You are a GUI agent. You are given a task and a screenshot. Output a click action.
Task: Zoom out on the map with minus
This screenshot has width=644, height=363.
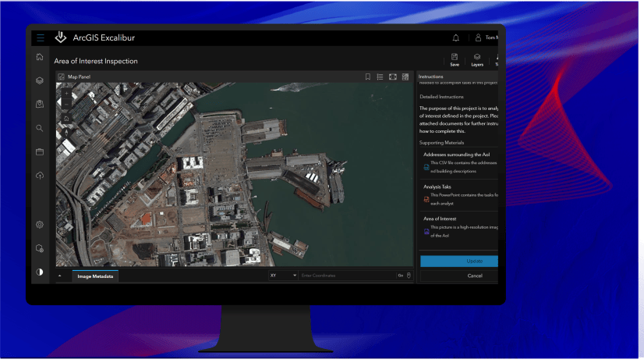point(66,105)
